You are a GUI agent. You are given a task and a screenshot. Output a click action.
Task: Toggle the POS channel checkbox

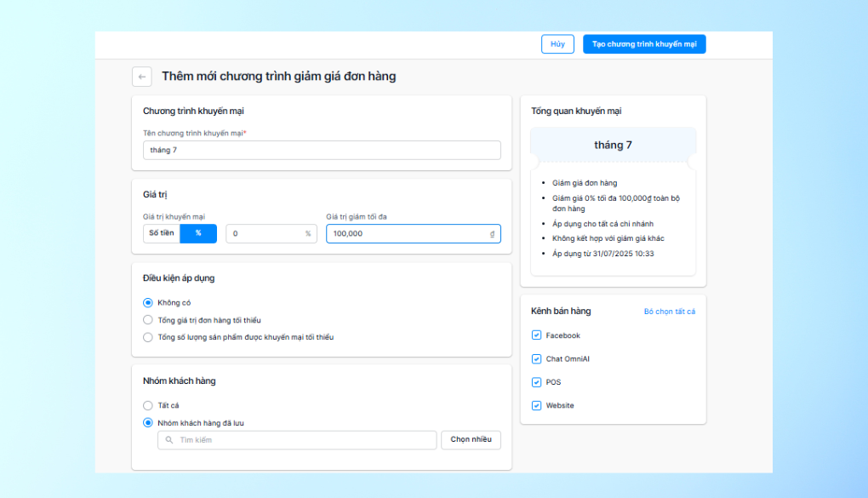pos(536,382)
